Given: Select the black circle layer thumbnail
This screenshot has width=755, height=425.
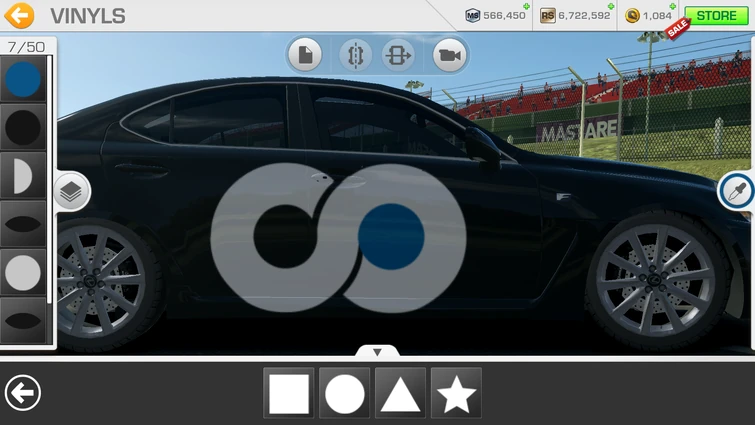Looking at the screenshot, I should click(23, 127).
